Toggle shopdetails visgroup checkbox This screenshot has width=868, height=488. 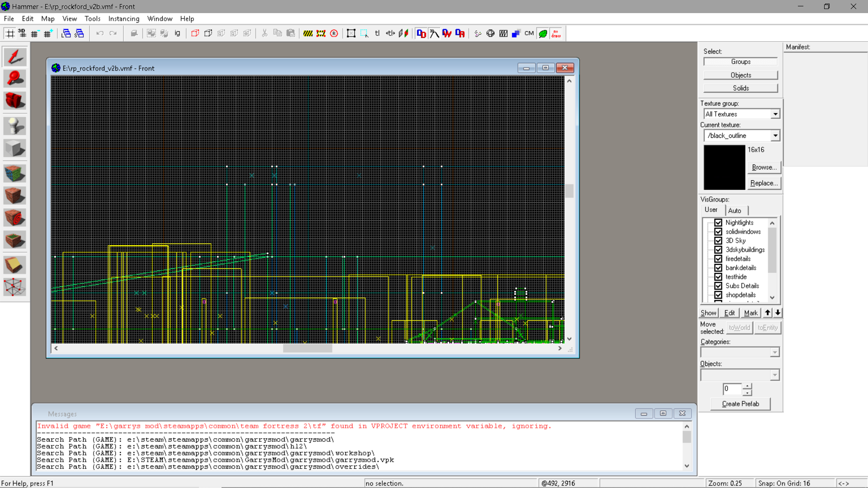718,295
